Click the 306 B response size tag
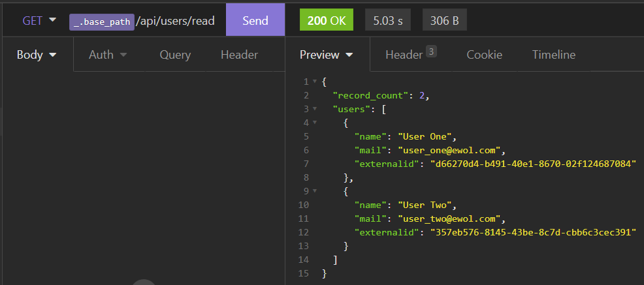 (x=444, y=21)
